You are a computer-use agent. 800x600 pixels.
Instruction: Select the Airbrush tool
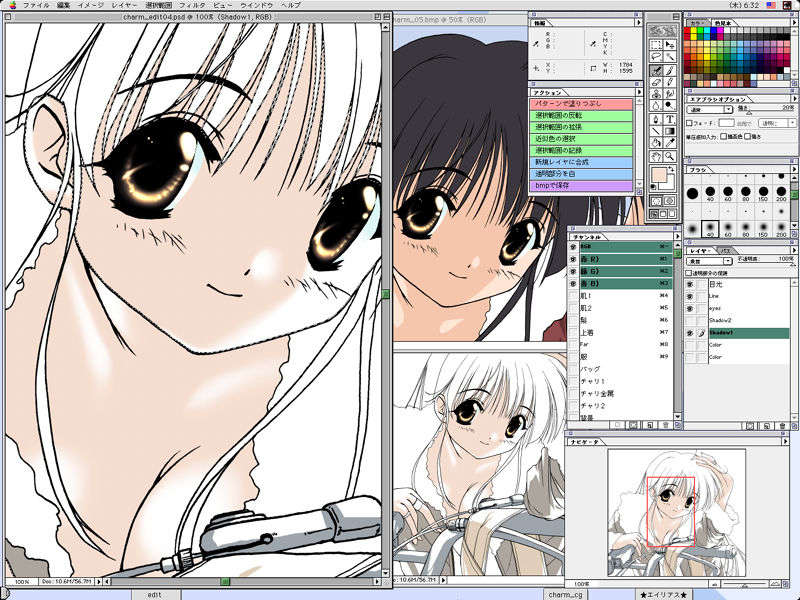(657, 70)
